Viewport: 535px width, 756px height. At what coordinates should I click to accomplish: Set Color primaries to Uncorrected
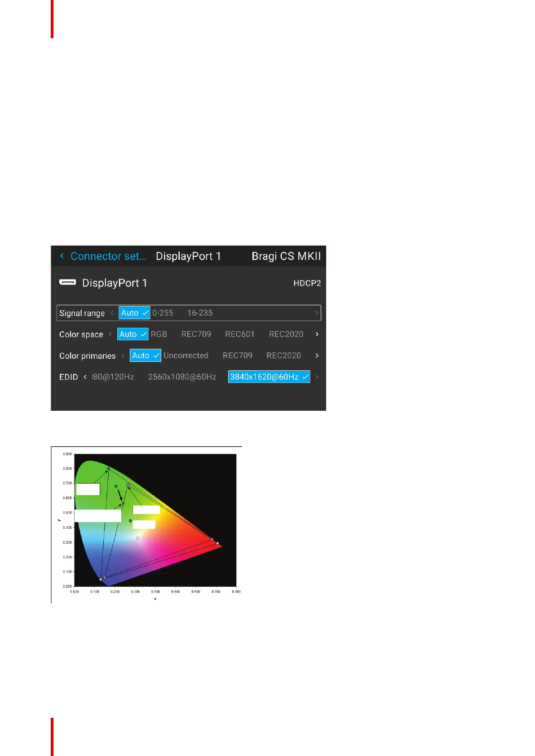point(186,356)
